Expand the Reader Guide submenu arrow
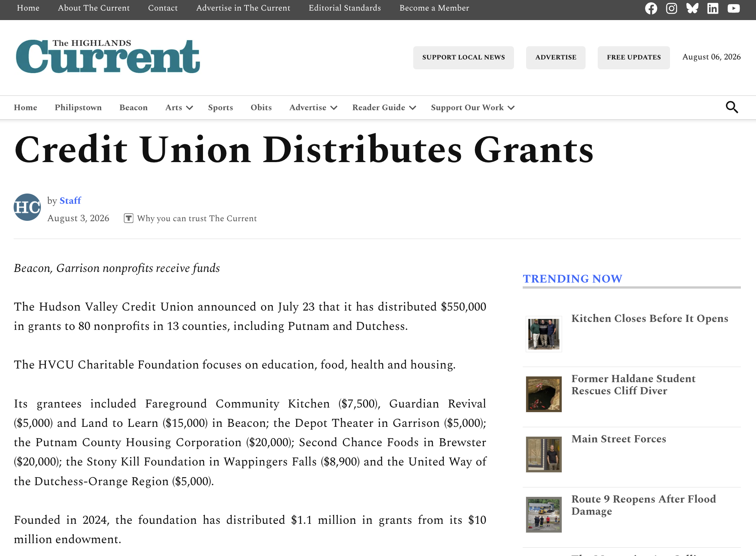756x556 pixels. click(x=412, y=108)
